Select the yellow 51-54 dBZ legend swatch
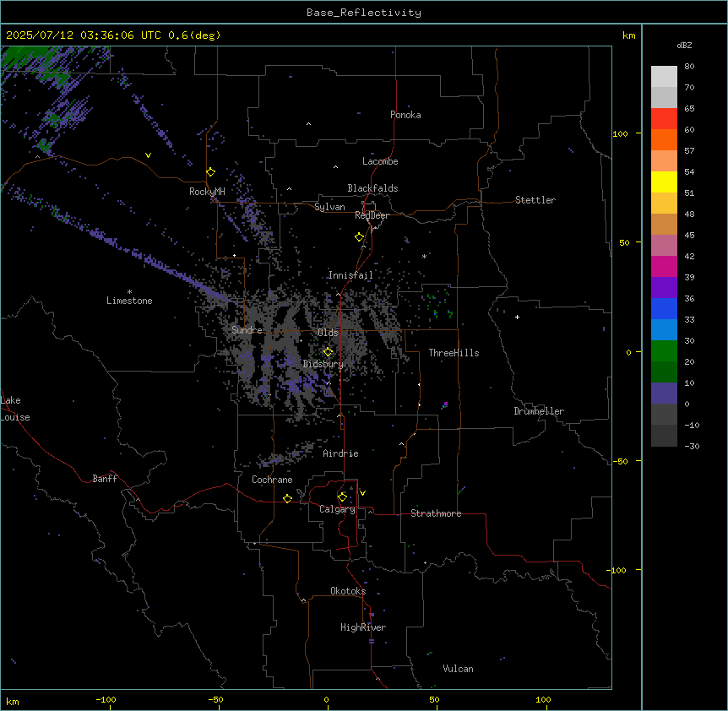This screenshot has height=711, width=728. [x=664, y=182]
